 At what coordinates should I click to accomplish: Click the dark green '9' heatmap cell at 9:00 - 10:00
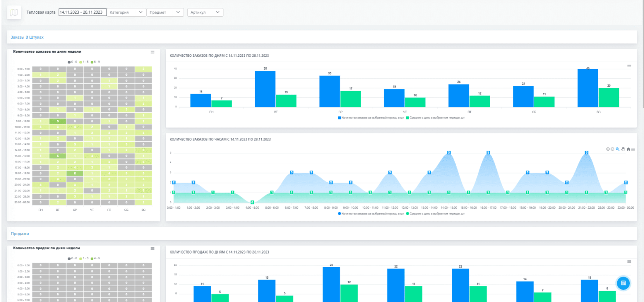(x=58, y=121)
